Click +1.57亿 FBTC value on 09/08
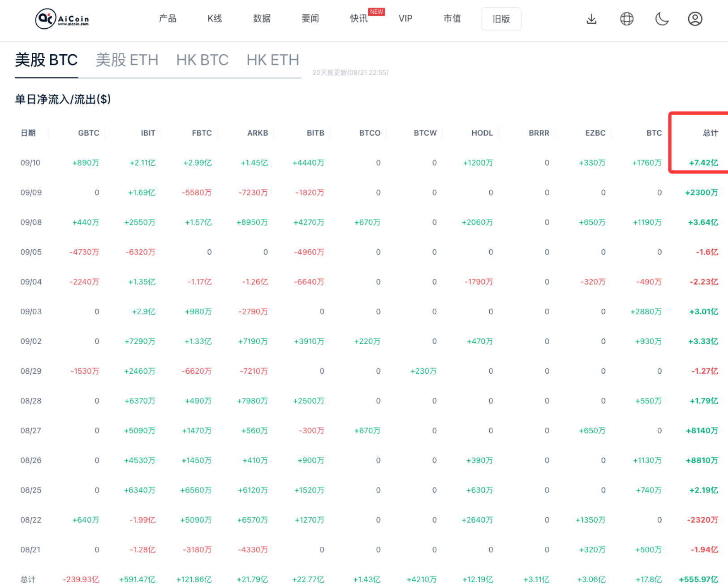The height and width of the screenshot is (588, 728). coord(198,222)
